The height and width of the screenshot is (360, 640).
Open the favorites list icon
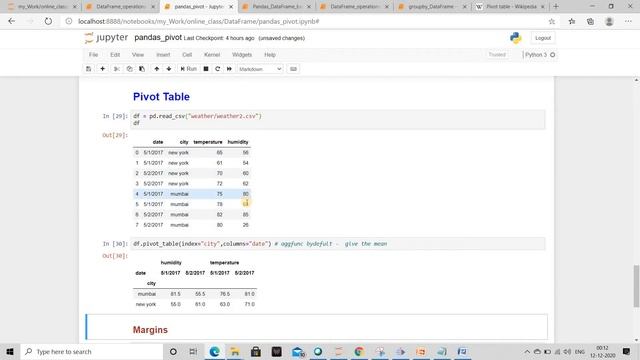point(572,21)
